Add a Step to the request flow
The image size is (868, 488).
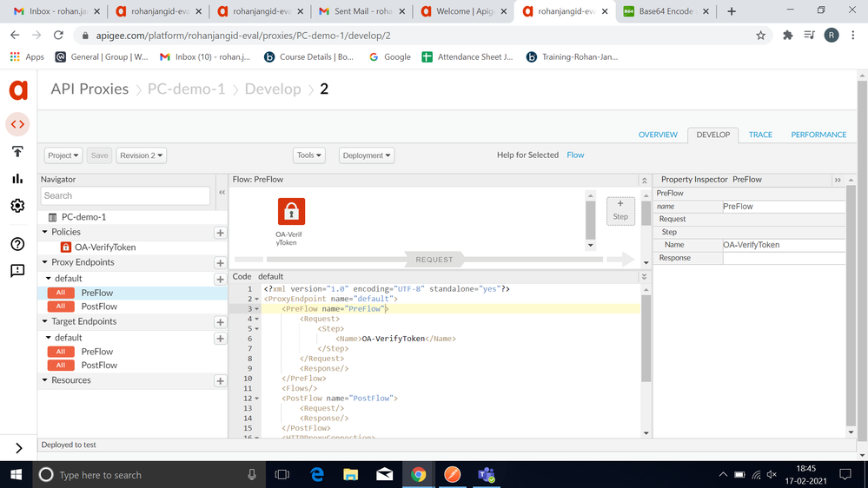pyautogui.click(x=620, y=210)
